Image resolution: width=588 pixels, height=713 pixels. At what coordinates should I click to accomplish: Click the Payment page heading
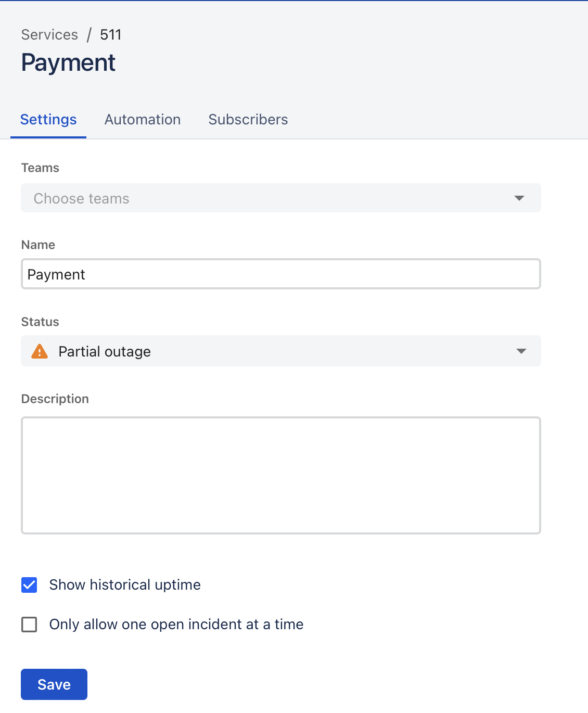[x=68, y=63]
